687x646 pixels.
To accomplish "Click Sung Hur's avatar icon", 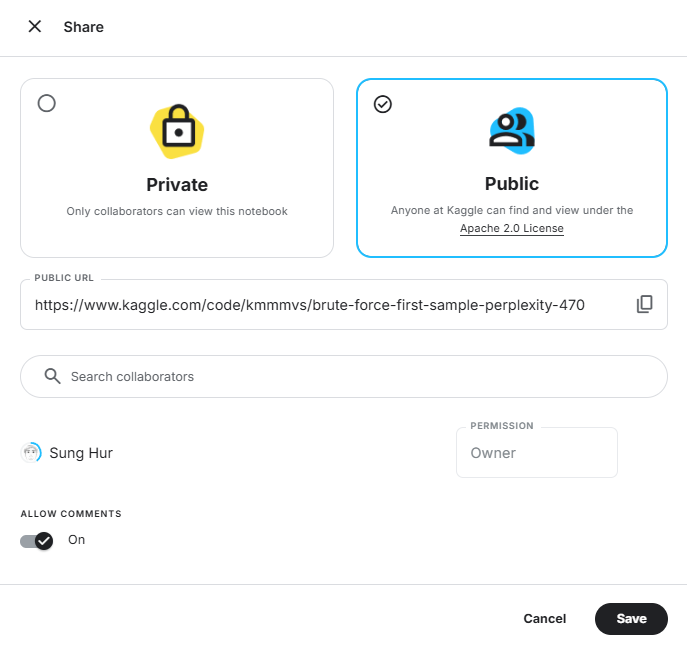I will [x=31, y=453].
